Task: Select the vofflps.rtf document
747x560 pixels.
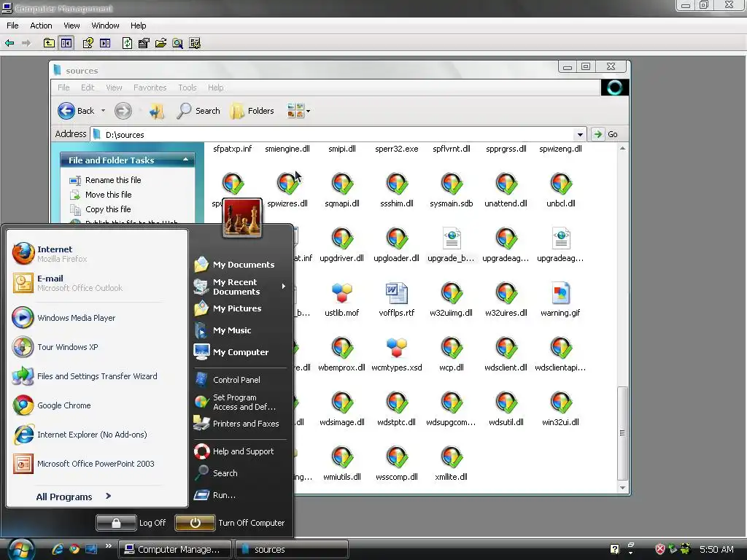Action: point(396,300)
